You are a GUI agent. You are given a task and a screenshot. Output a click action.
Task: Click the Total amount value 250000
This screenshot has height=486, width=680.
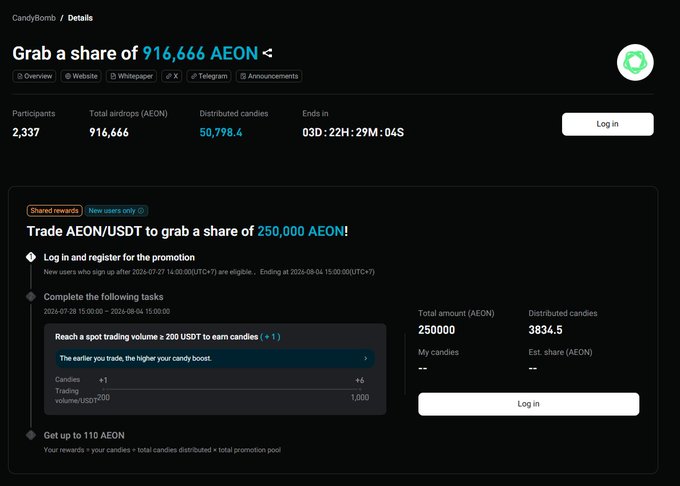pos(437,330)
